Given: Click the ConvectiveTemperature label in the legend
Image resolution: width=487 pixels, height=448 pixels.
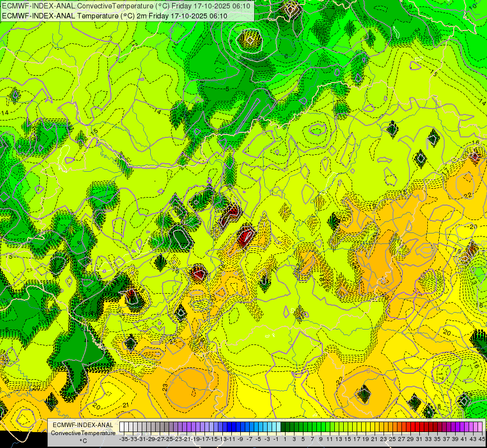Looking at the screenshot, I should coord(83,433).
